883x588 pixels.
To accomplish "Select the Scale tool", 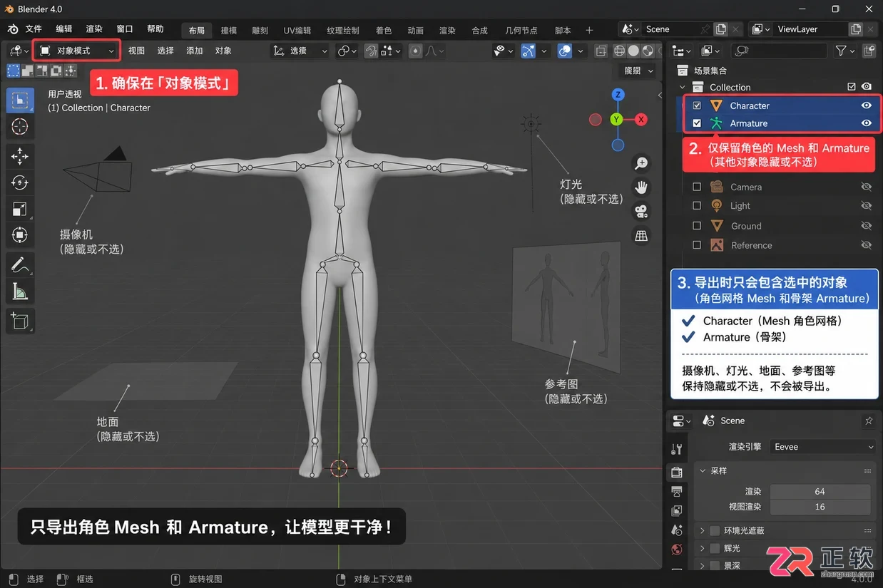I will coord(20,209).
